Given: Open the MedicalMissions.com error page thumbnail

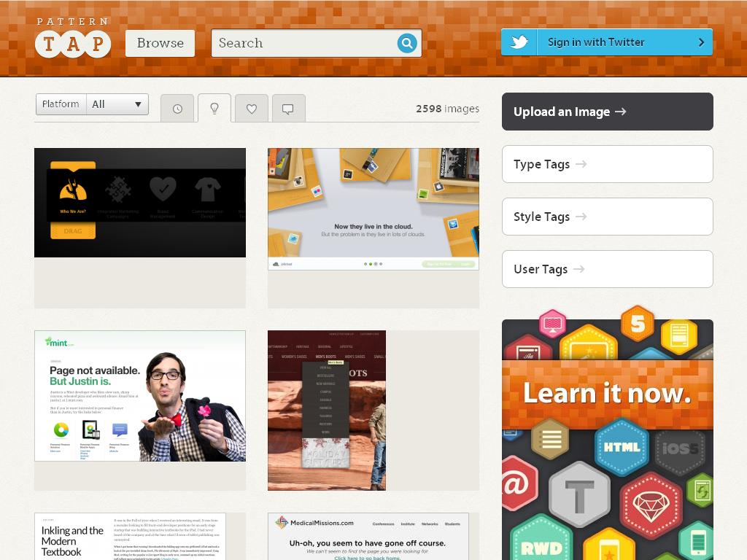Looking at the screenshot, I should pyautogui.click(x=368, y=536).
